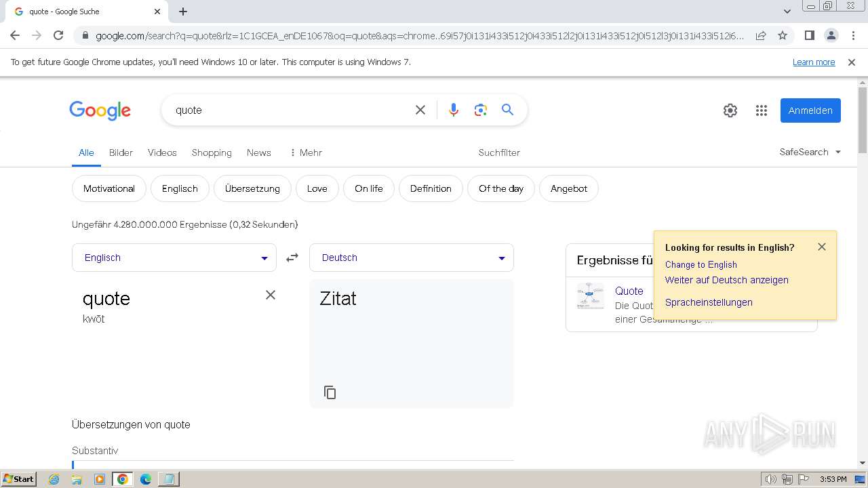Screen dimensions: 868x488
Task: Expand the Mehr menu
Action: tap(306, 152)
